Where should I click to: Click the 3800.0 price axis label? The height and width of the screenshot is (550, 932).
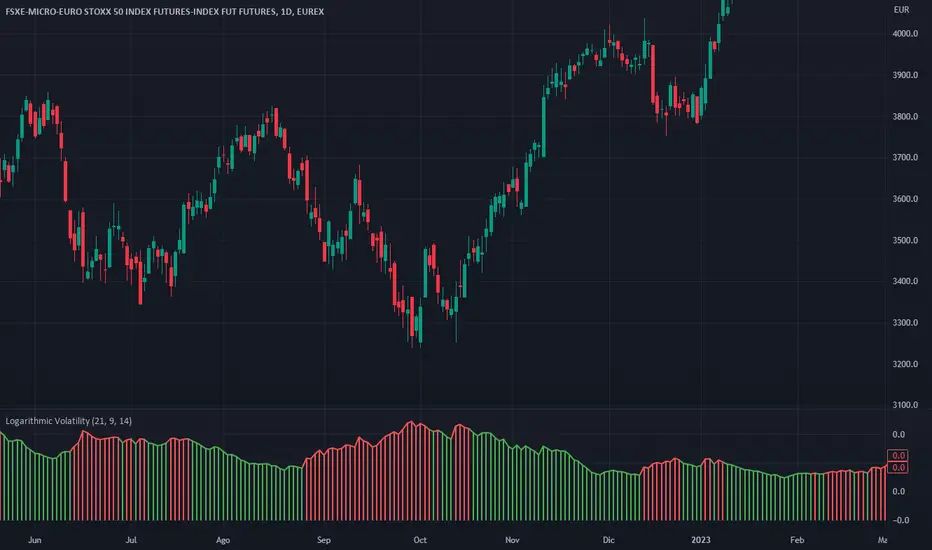(x=905, y=117)
